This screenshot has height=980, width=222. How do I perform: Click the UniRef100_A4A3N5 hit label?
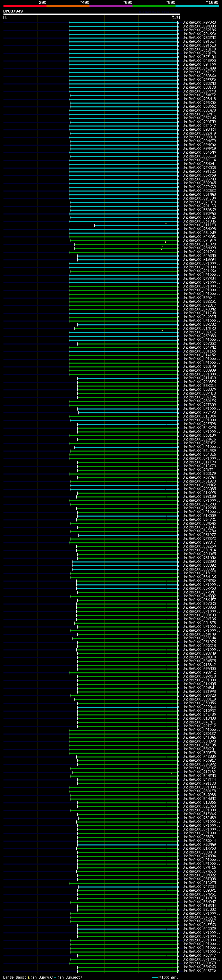[199, 256]
